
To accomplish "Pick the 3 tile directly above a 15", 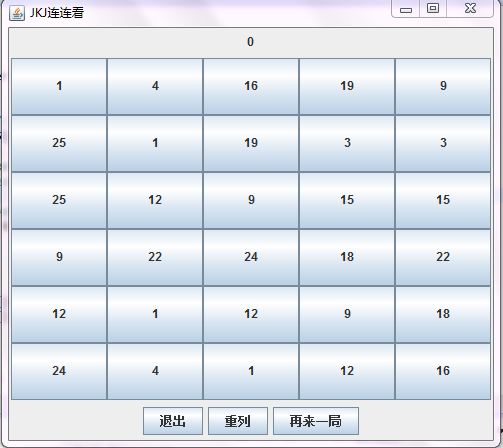I will [x=443, y=144].
